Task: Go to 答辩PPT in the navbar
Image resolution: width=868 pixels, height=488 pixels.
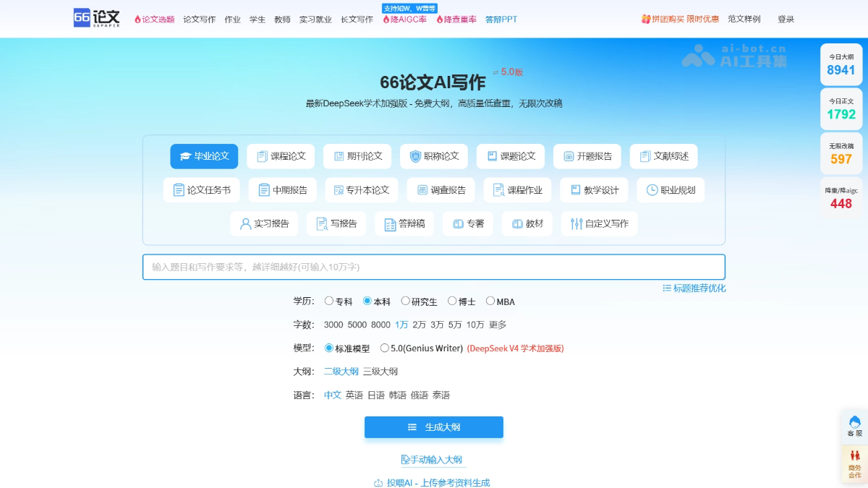Action: [501, 20]
